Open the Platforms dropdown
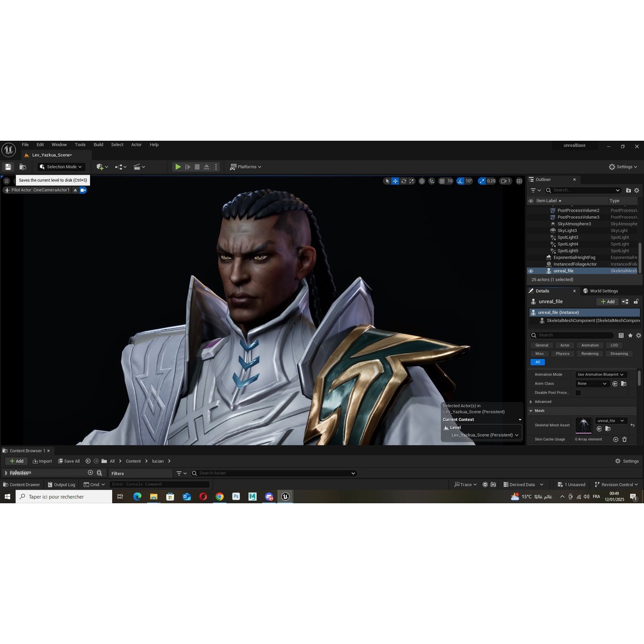 click(246, 167)
